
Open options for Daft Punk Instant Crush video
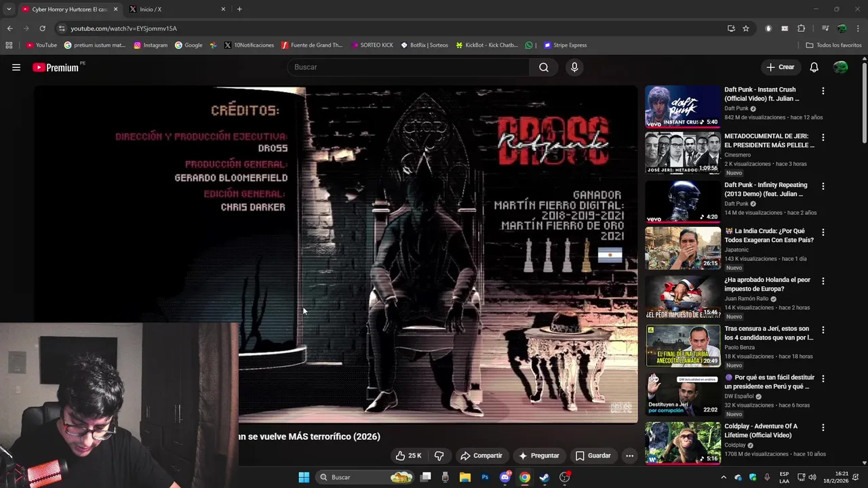tap(823, 91)
